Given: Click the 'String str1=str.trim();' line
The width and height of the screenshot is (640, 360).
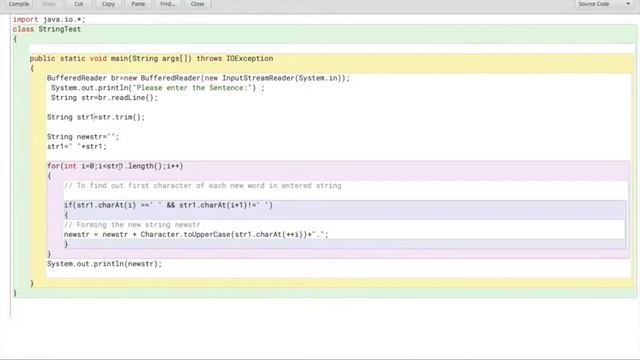Looking at the screenshot, I should click(96, 117).
